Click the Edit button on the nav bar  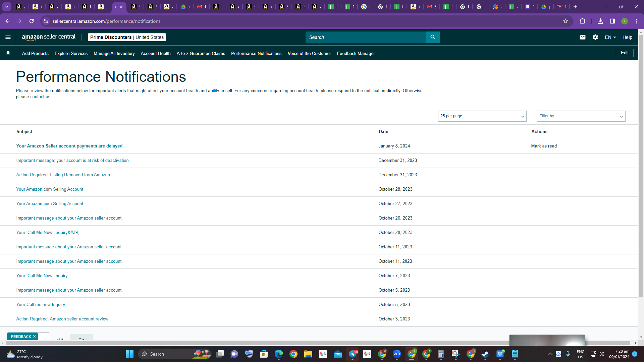click(625, 53)
